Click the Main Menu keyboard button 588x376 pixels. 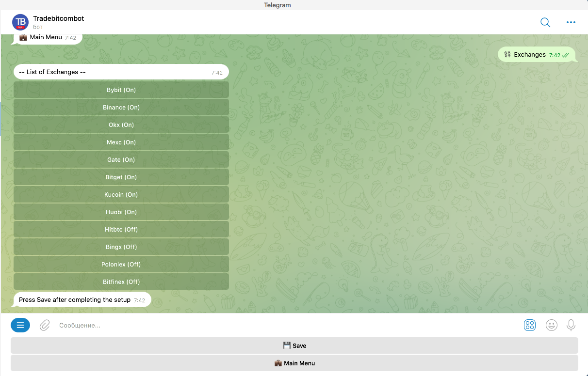coord(294,363)
